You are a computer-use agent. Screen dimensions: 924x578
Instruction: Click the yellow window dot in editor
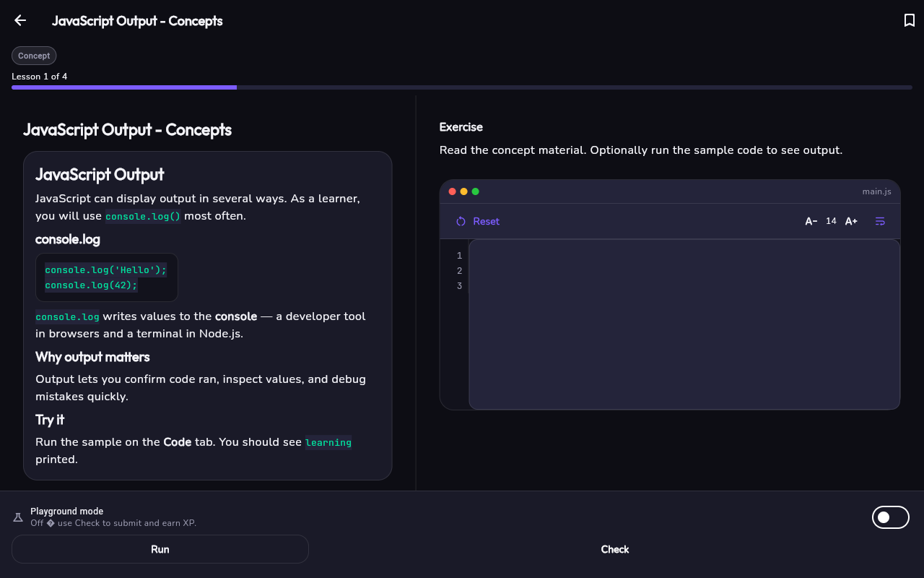point(464,191)
